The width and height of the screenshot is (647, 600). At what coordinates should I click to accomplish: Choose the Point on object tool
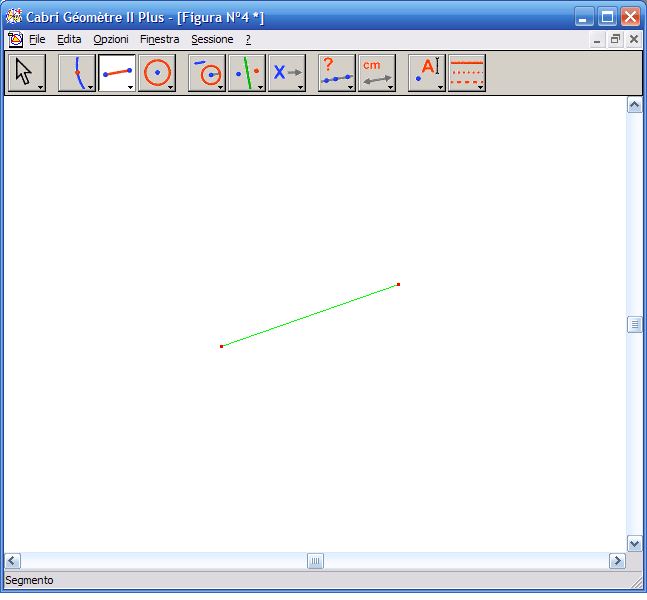tap(77, 73)
